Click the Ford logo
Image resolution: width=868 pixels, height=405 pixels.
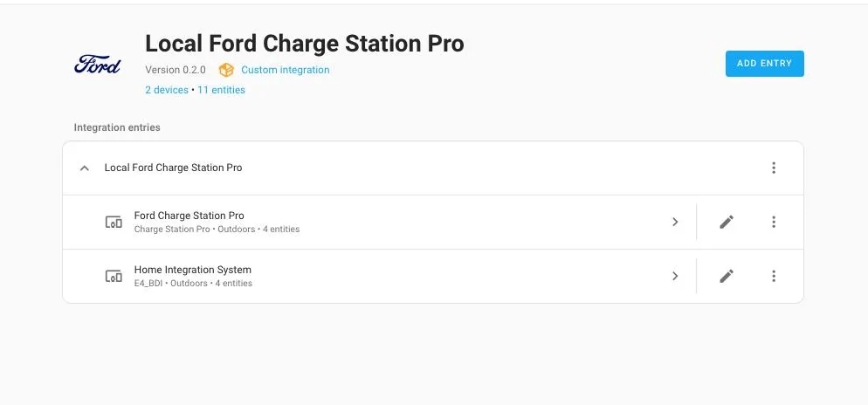click(98, 64)
